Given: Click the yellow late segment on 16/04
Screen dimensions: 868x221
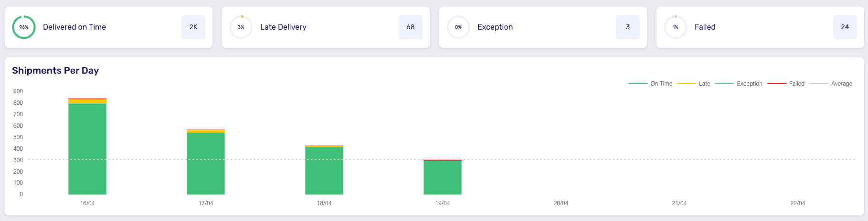Looking at the screenshot, I should (87, 101).
